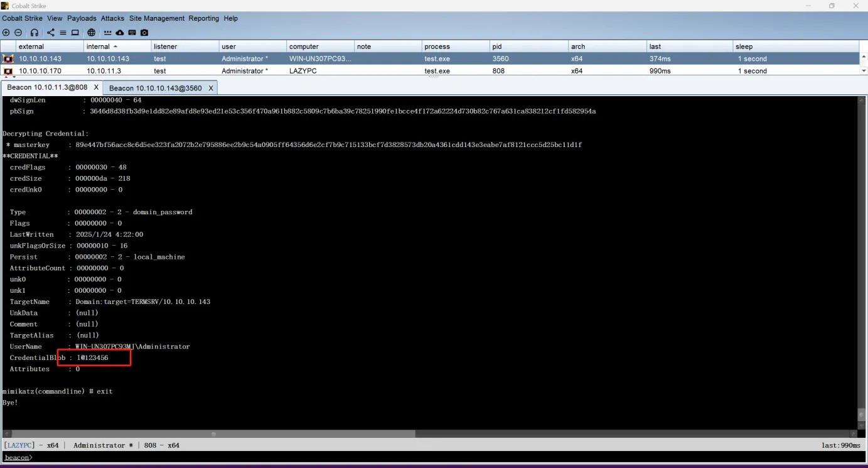Open Downloaded files cloud icon

(x=120, y=33)
